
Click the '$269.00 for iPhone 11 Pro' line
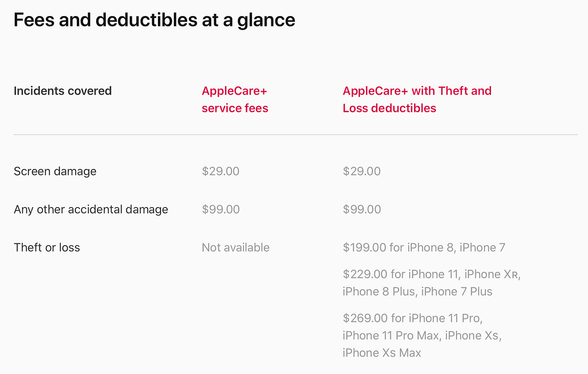pyautogui.click(x=412, y=318)
